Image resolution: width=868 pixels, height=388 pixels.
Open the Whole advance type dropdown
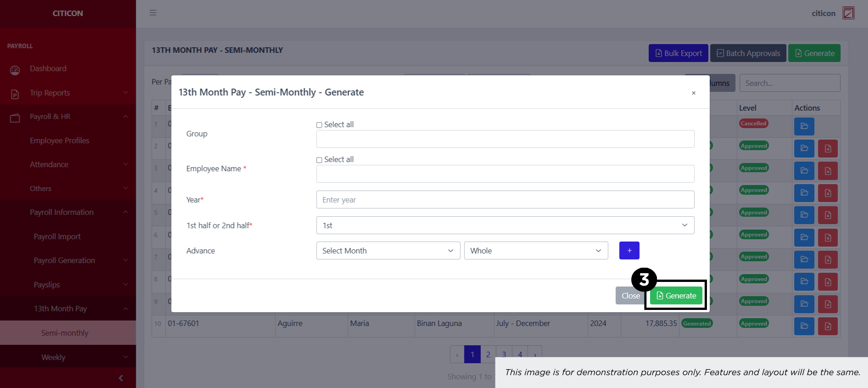tap(535, 251)
